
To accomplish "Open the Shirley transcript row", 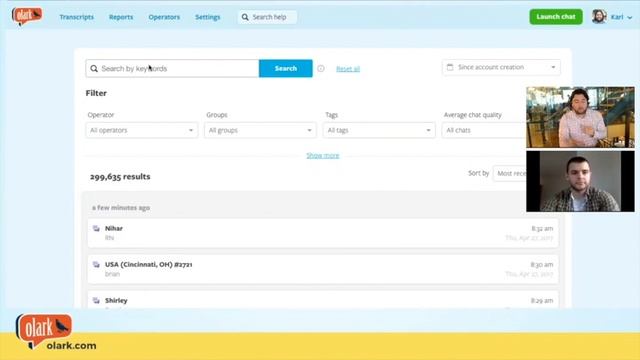I will coord(322,300).
